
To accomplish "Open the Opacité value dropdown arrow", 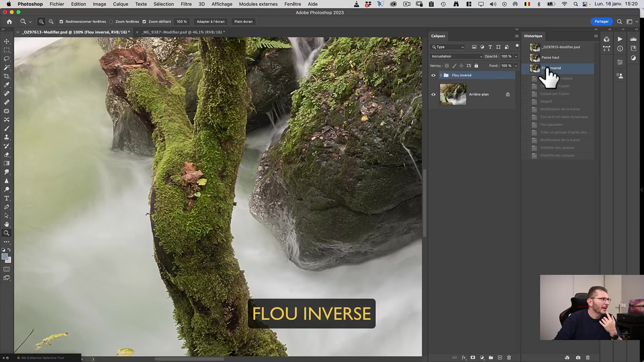I will (x=515, y=57).
